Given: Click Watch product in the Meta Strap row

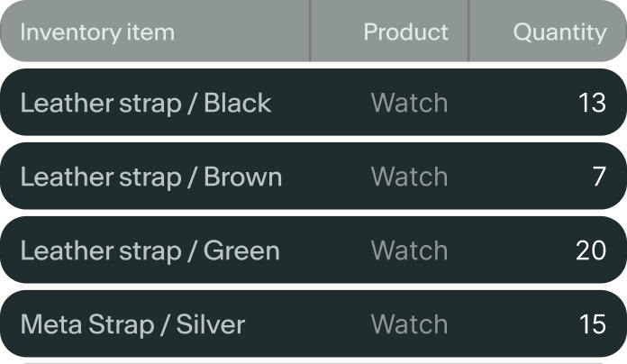Looking at the screenshot, I should (x=409, y=324).
